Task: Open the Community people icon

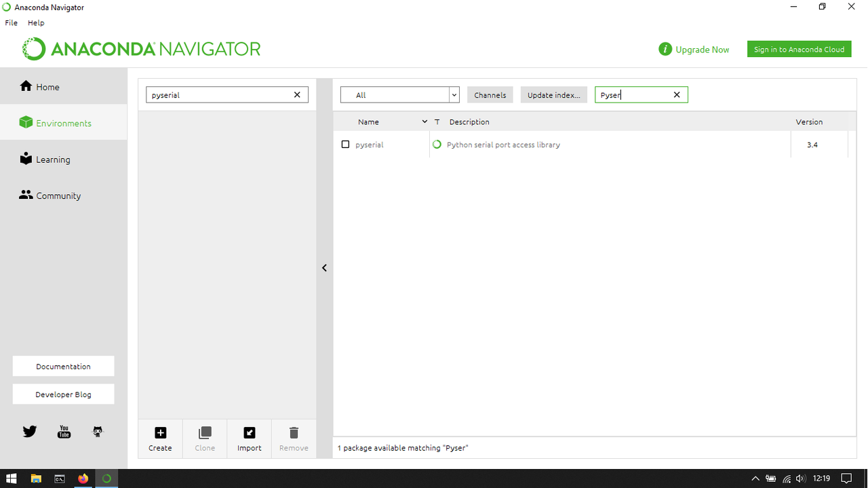Action: coord(26,195)
